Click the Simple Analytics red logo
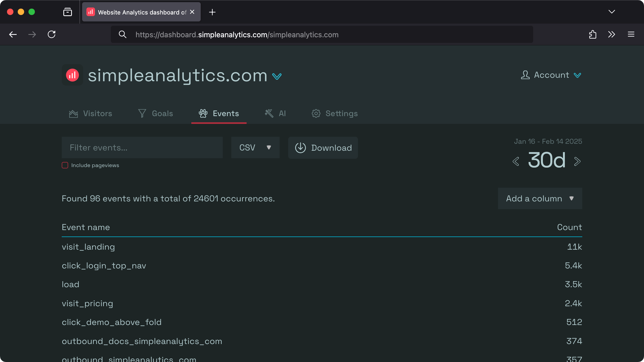The width and height of the screenshot is (644, 362). click(x=72, y=75)
